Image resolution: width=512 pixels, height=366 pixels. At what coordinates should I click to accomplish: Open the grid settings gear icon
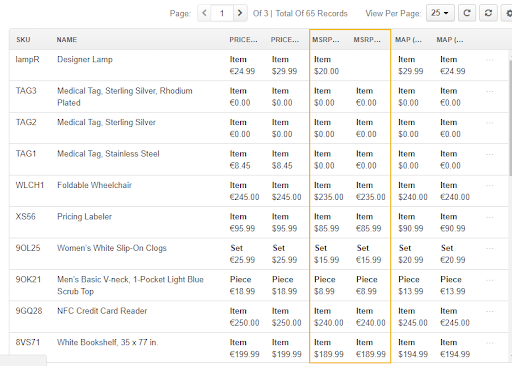tap(508, 13)
